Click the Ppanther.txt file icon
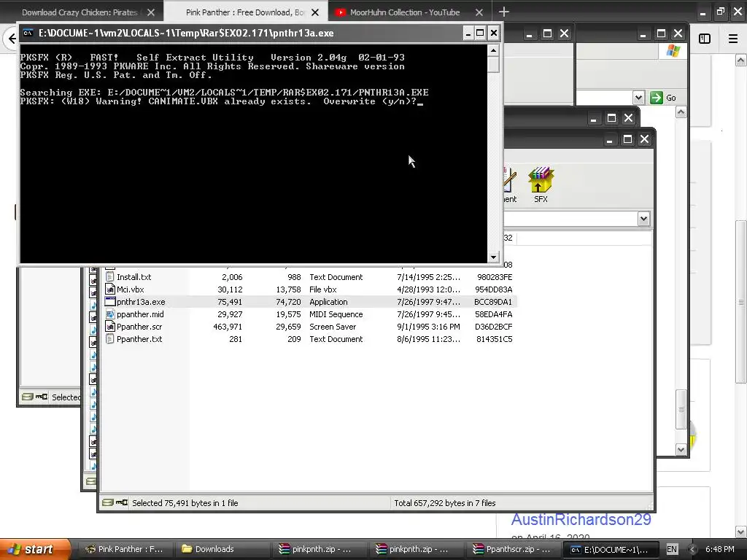Viewport: 747px width, 560px height. click(x=110, y=339)
